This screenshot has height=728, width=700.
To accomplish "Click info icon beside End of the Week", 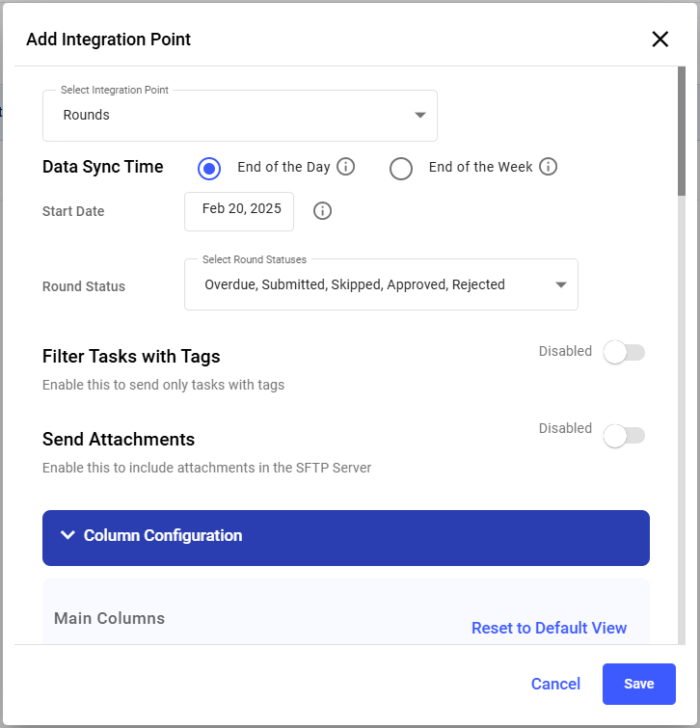I will coord(548,167).
